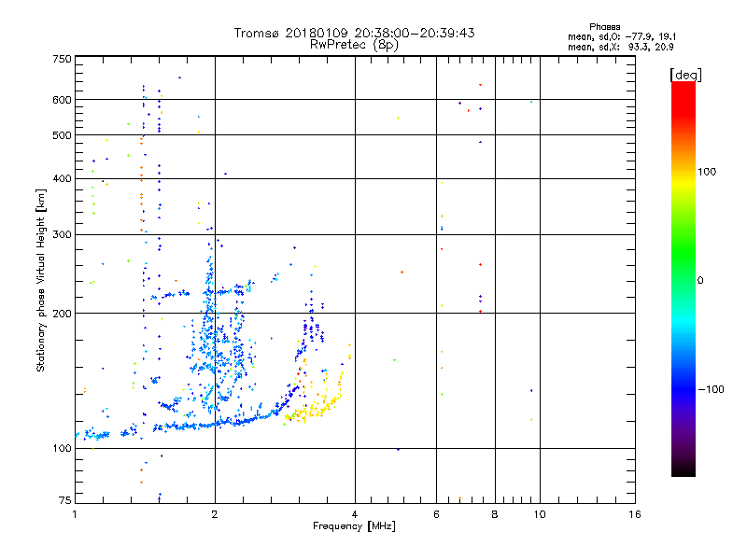
Task: Click the y-axis tick label '400'
Action: point(62,179)
